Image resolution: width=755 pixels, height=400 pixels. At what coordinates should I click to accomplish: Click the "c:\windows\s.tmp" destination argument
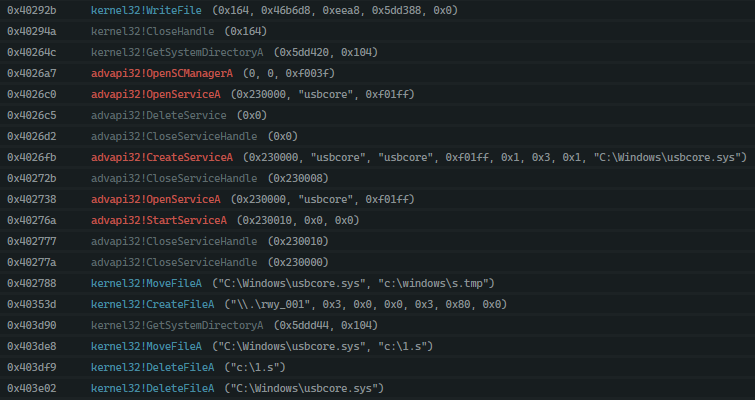click(x=433, y=284)
